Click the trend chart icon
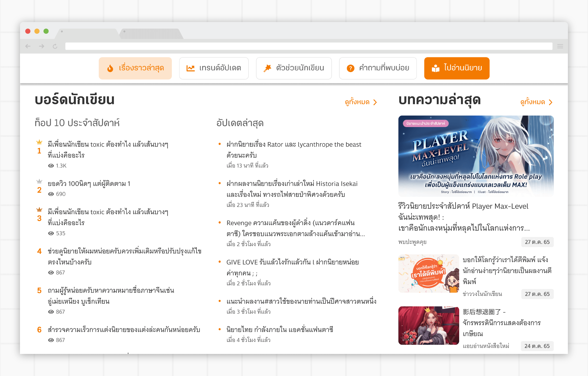 tap(190, 68)
